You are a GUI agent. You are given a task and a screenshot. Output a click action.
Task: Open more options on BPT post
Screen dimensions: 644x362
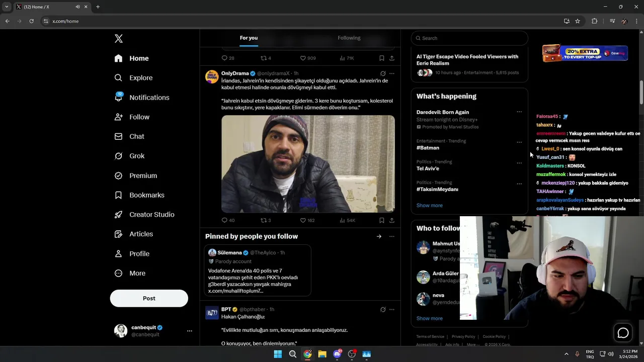tap(392, 310)
